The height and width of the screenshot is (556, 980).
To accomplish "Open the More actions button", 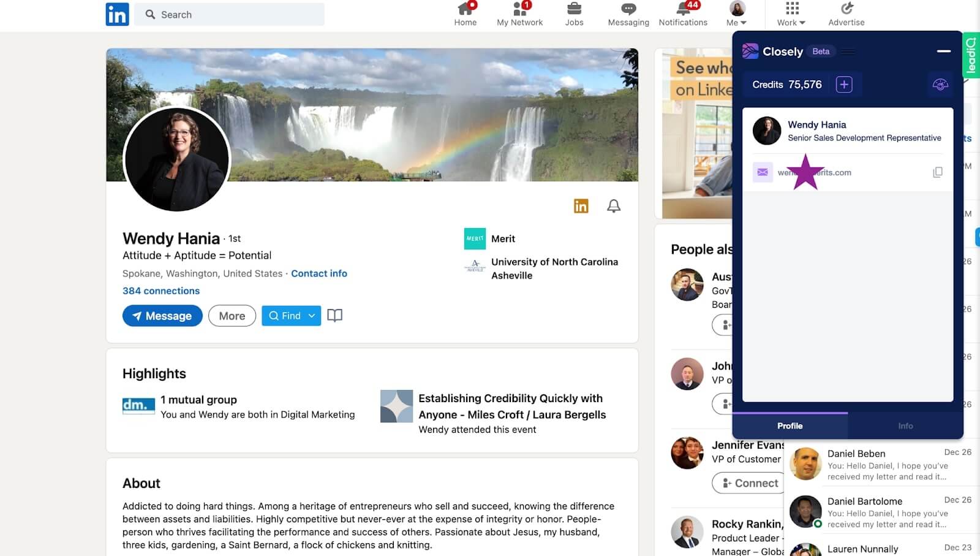I will [232, 316].
